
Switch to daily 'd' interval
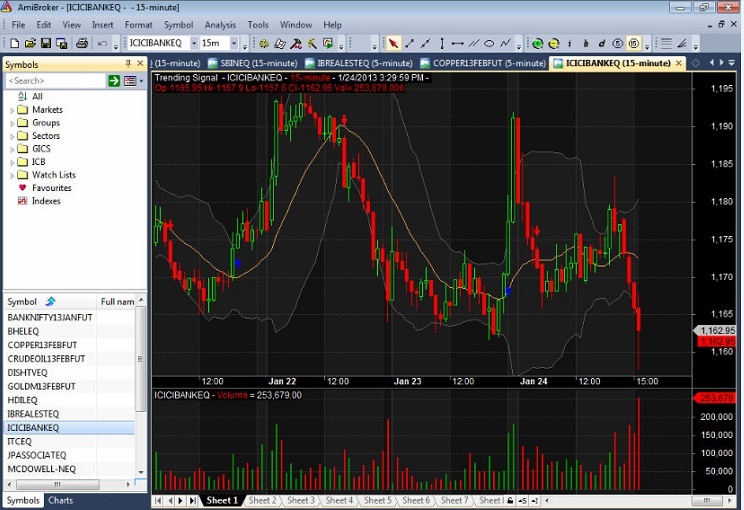point(602,44)
